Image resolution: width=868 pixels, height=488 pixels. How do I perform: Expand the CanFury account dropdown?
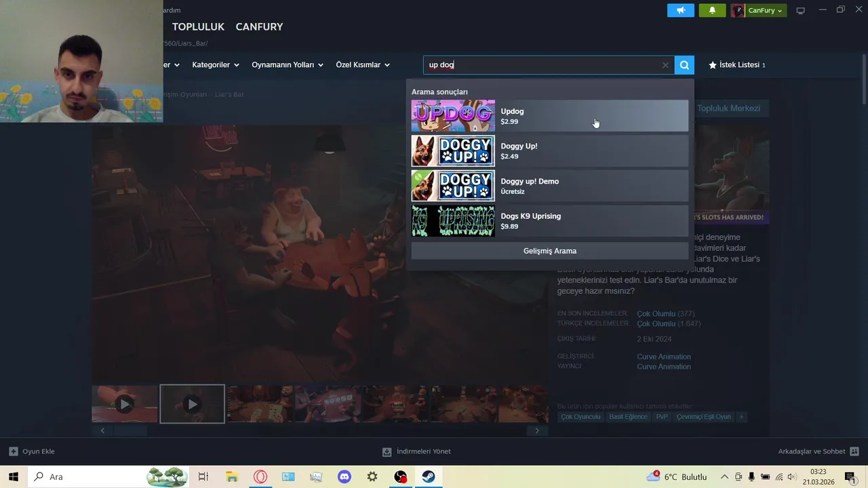click(x=759, y=10)
